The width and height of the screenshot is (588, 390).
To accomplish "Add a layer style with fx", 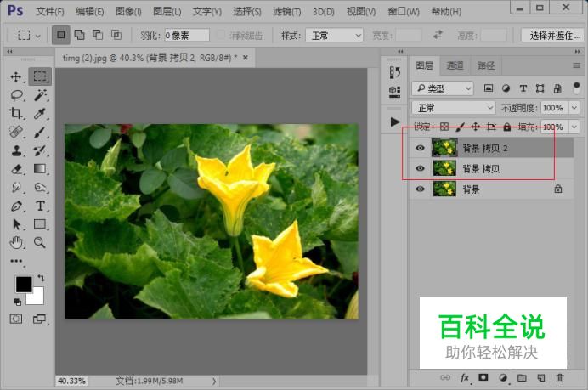I will 465,377.
